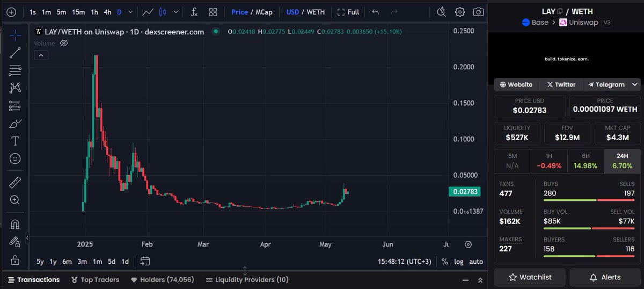
Task: Click the chart time-axis settings gear icon
Action: [x=468, y=244]
